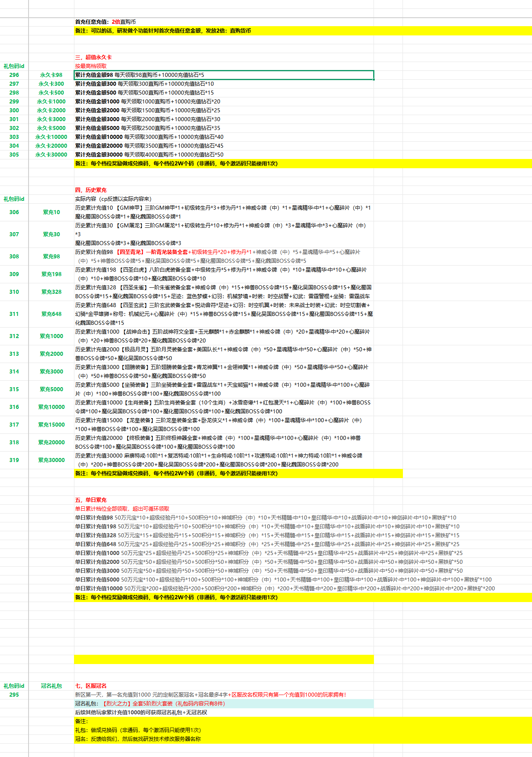Click the "永久卡98" cell
532x757 pixels.
[x=51, y=75]
